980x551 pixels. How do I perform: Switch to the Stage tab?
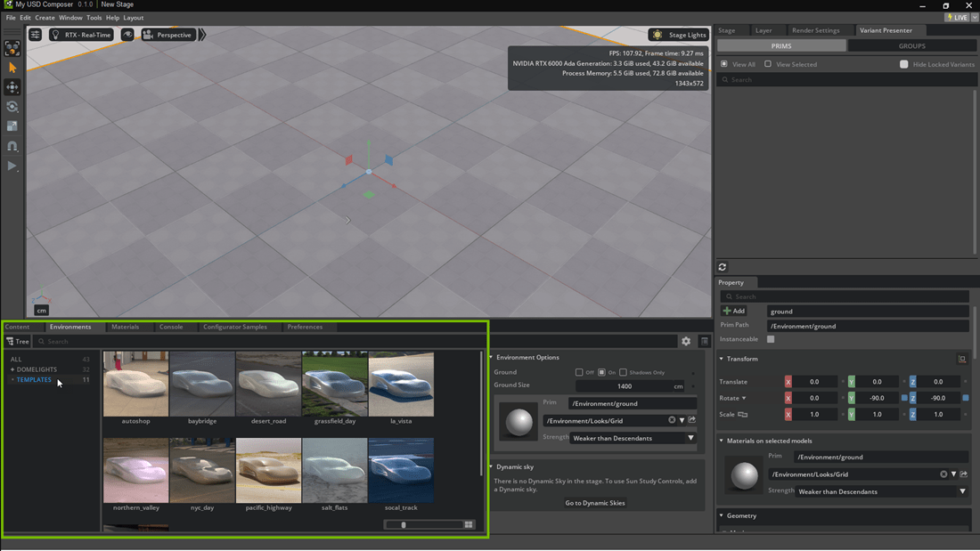[x=727, y=30]
